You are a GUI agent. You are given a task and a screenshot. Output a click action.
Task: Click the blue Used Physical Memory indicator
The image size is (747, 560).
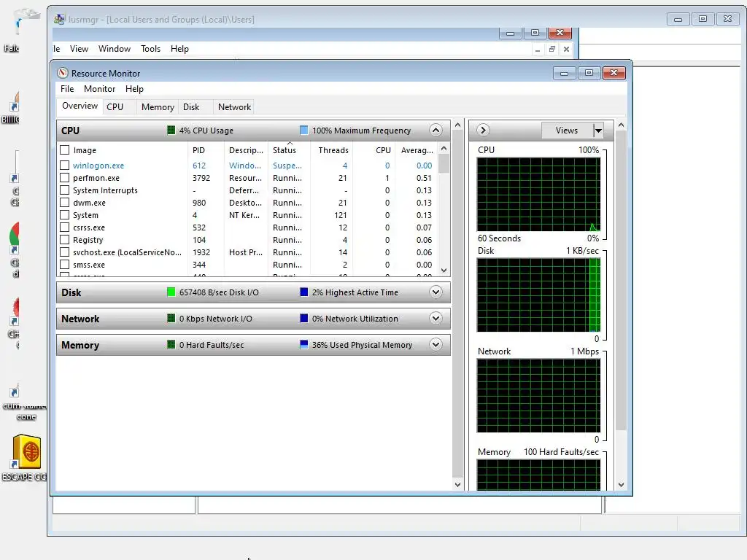click(304, 344)
